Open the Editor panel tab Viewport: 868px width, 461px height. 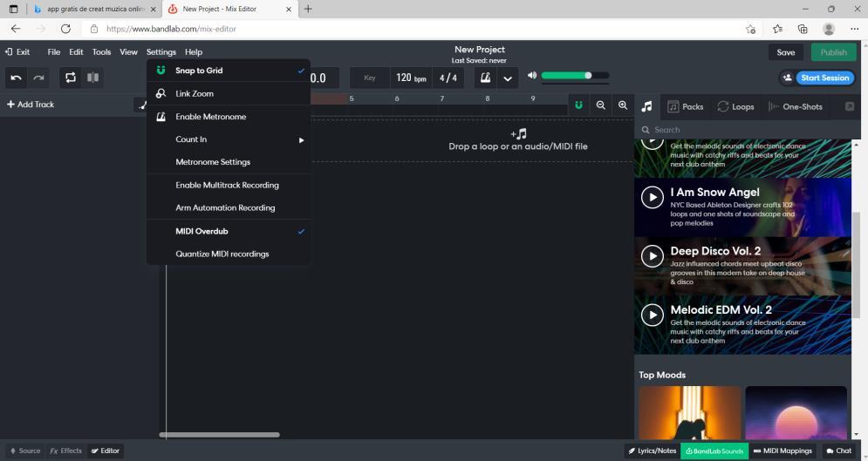tap(106, 451)
